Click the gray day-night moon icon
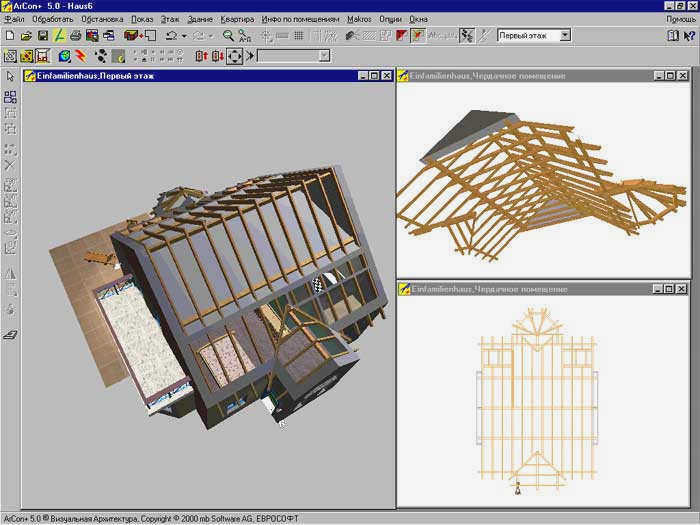The image size is (700, 525). (x=118, y=56)
